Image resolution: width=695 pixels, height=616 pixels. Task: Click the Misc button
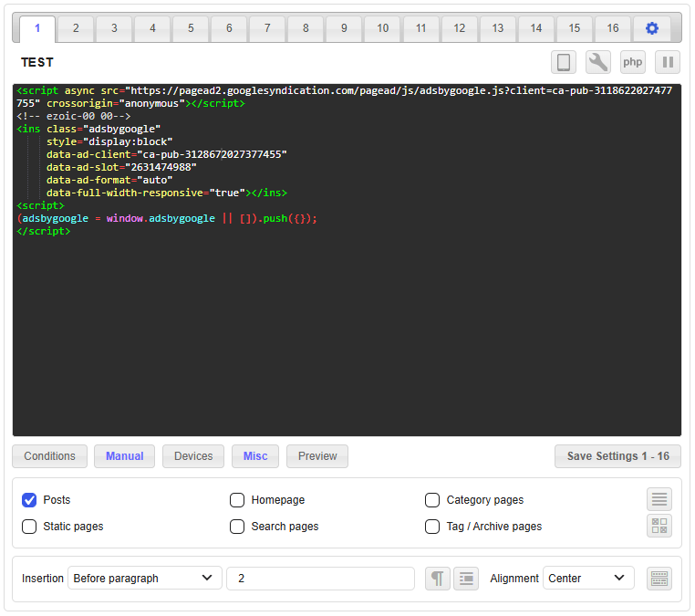pyautogui.click(x=255, y=456)
